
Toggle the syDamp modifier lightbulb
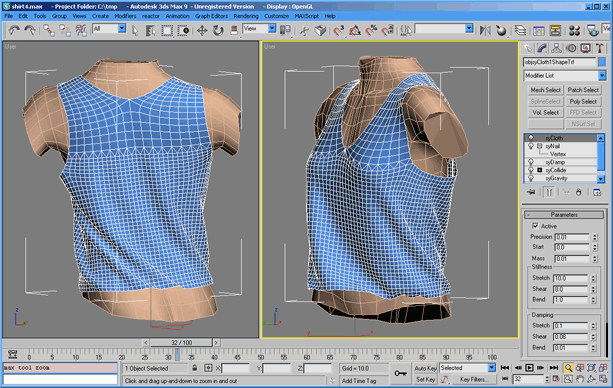[x=531, y=162]
